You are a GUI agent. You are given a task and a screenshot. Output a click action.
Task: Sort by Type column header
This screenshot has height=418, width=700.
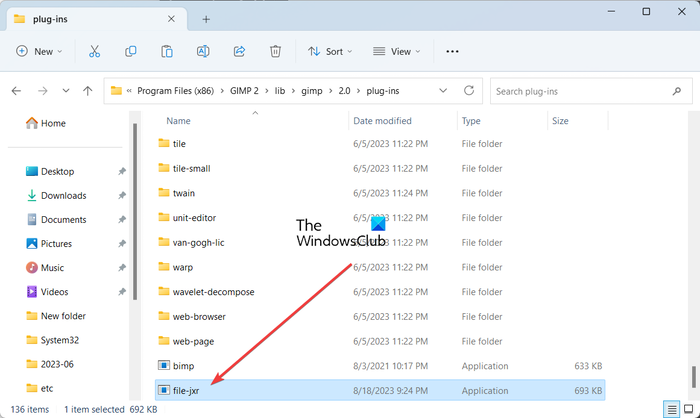471,121
